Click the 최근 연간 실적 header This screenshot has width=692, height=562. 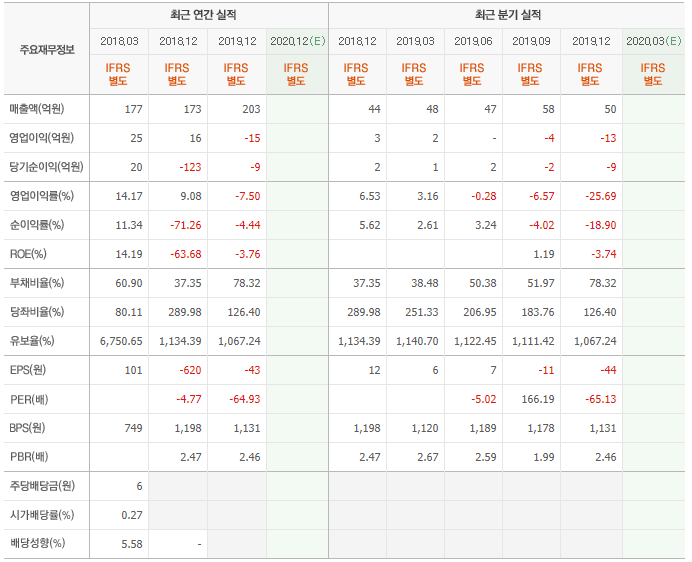pos(203,15)
